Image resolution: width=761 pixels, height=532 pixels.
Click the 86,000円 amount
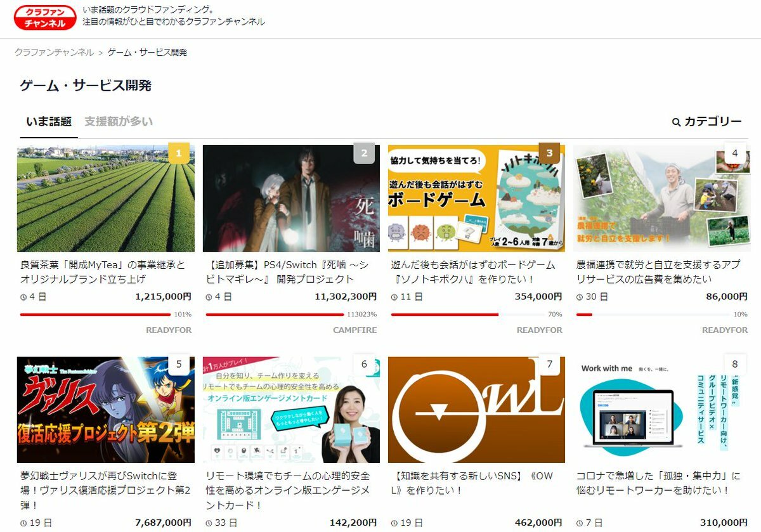point(727,297)
